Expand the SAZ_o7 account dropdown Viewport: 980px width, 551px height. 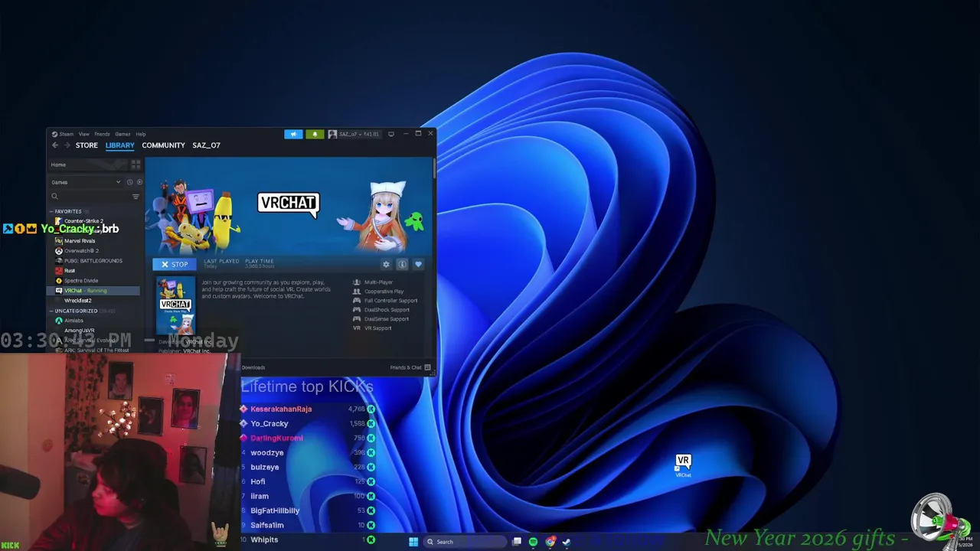click(354, 134)
